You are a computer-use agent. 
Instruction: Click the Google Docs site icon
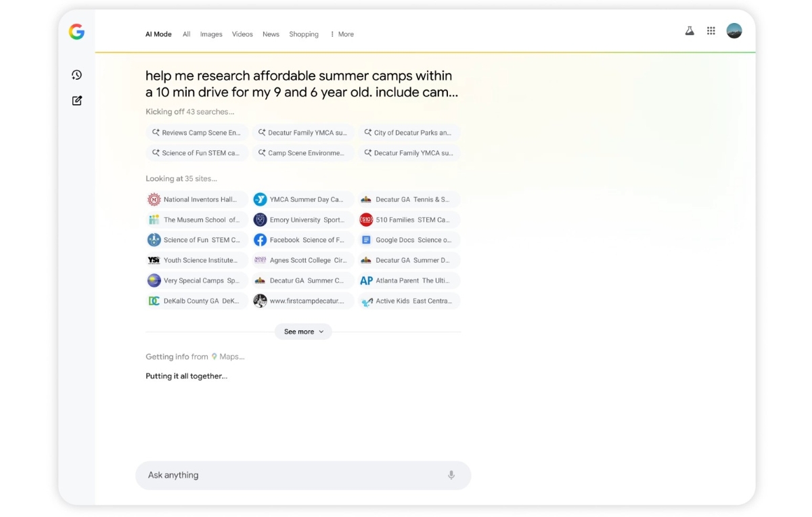[x=366, y=240]
